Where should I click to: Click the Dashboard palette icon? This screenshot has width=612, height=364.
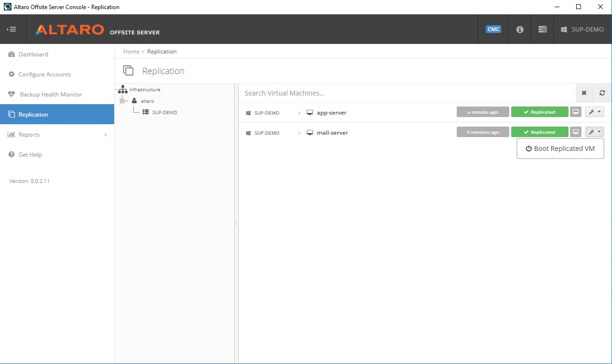[11, 54]
